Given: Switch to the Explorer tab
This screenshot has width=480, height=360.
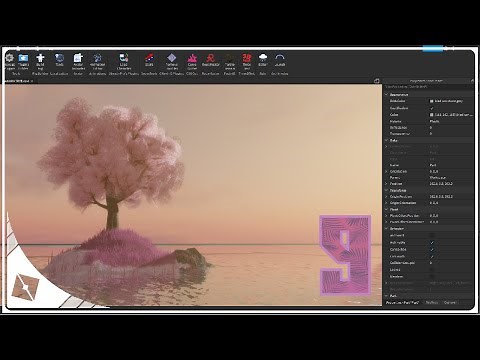Looking at the screenshot, I should coord(450,303).
